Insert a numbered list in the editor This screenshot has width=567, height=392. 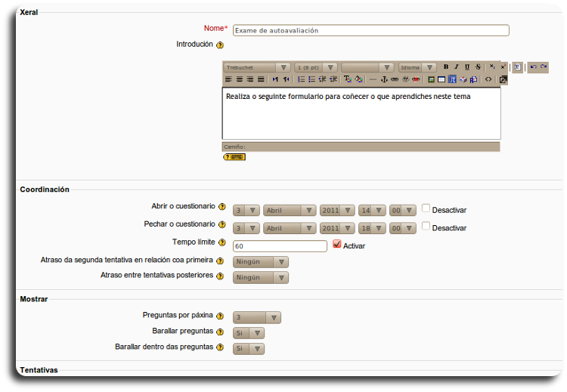pos(301,79)
